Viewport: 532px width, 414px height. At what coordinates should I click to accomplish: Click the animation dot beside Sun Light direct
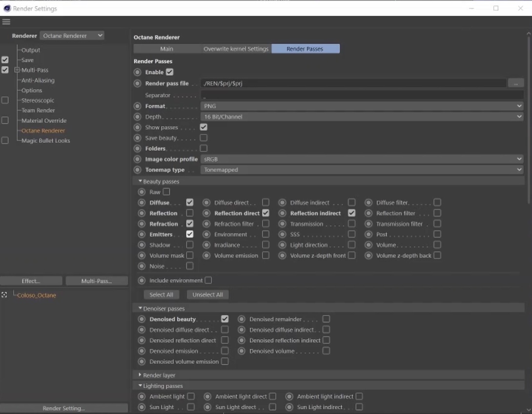[207, 407]
